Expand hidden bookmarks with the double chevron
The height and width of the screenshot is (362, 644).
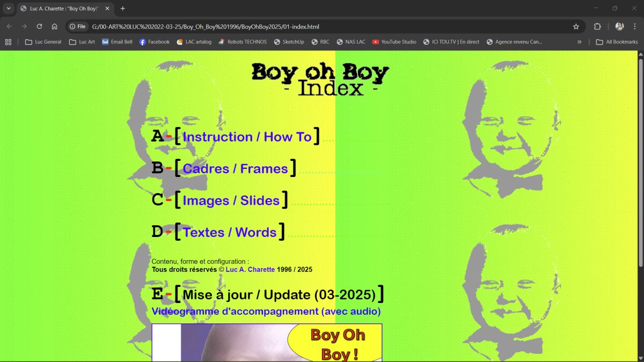(580, 41)
